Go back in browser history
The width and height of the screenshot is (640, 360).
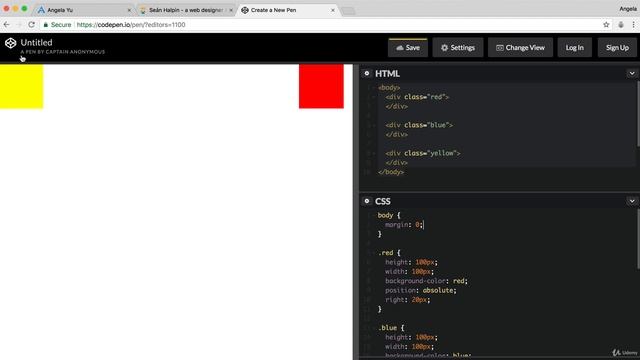point(7,25)
